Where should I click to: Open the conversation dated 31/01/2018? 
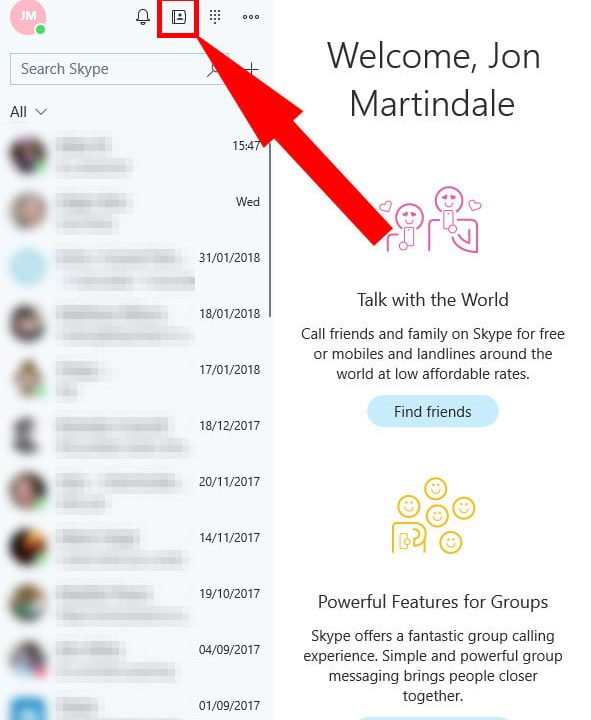[x=135, y=268]
